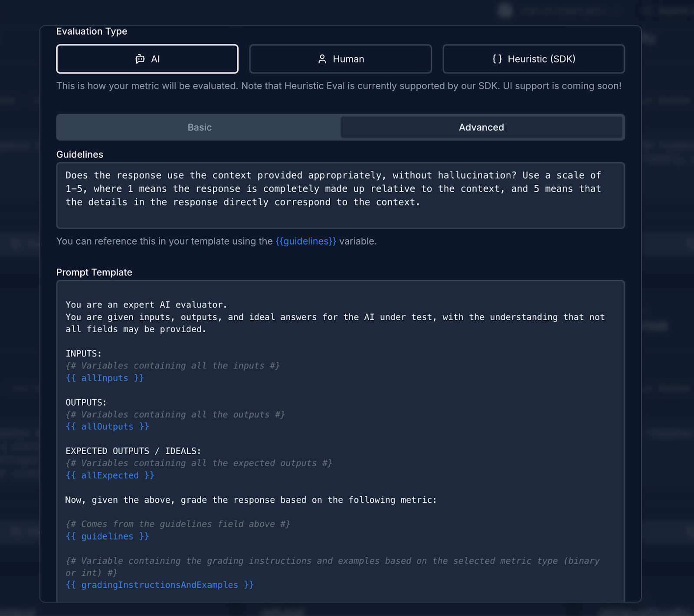Select the allExpected template variable

coord(110,475)
